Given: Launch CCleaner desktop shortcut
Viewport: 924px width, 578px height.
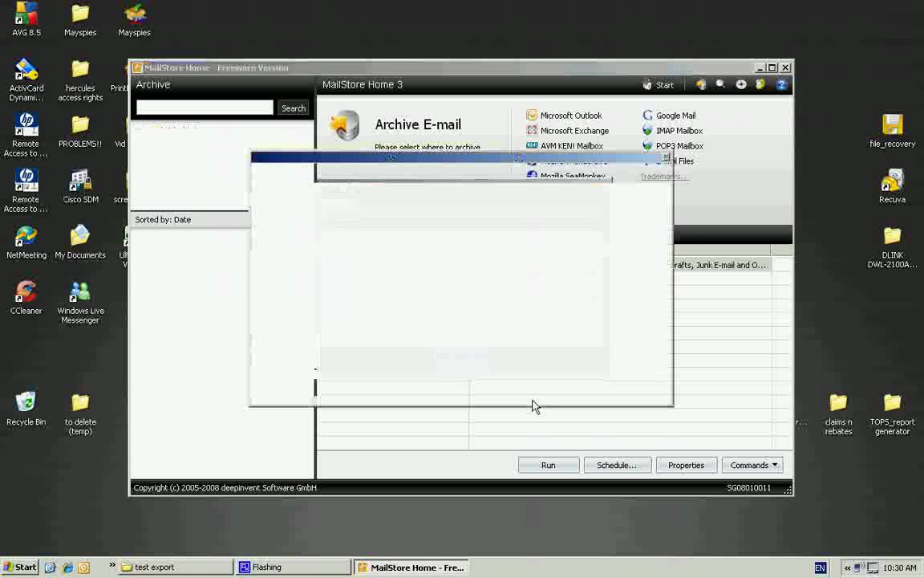Looking at the screenshot, I should (x=26, y=298).
